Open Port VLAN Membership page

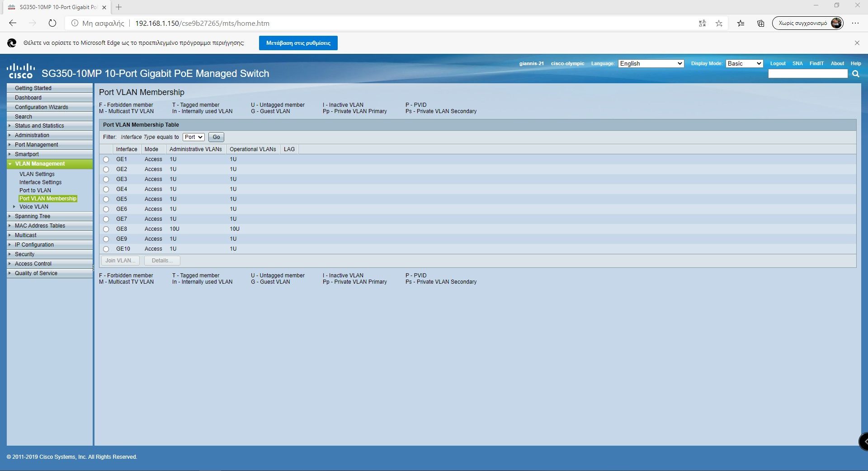click(48, 199)
